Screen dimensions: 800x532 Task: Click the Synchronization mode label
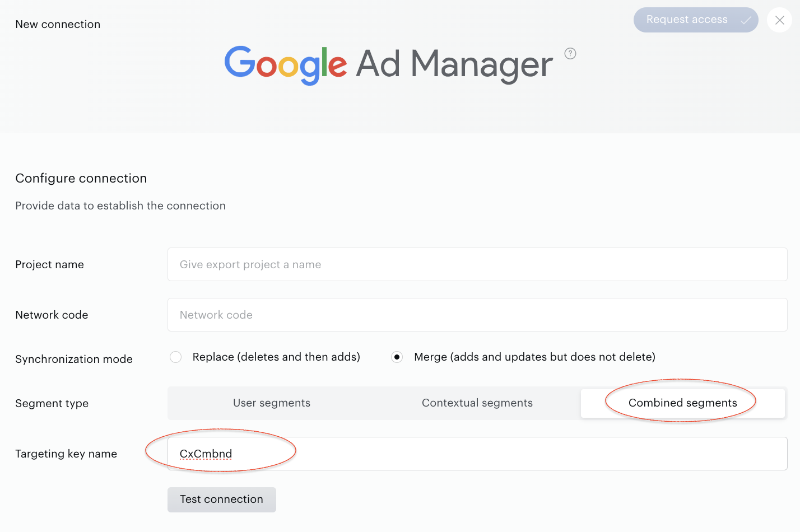pos(74,360)
